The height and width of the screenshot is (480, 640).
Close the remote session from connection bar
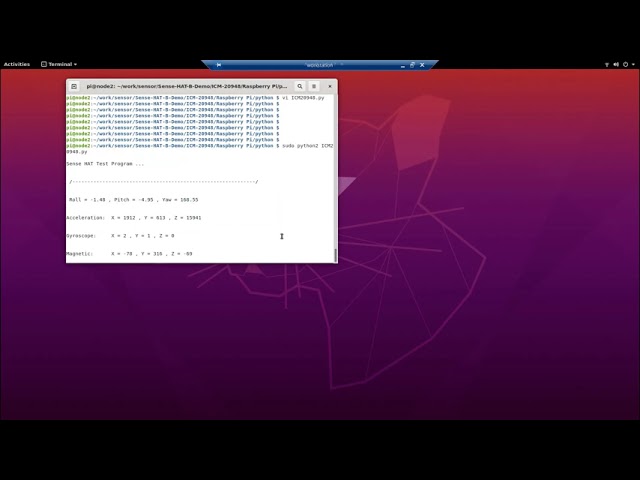pos(424,64)
